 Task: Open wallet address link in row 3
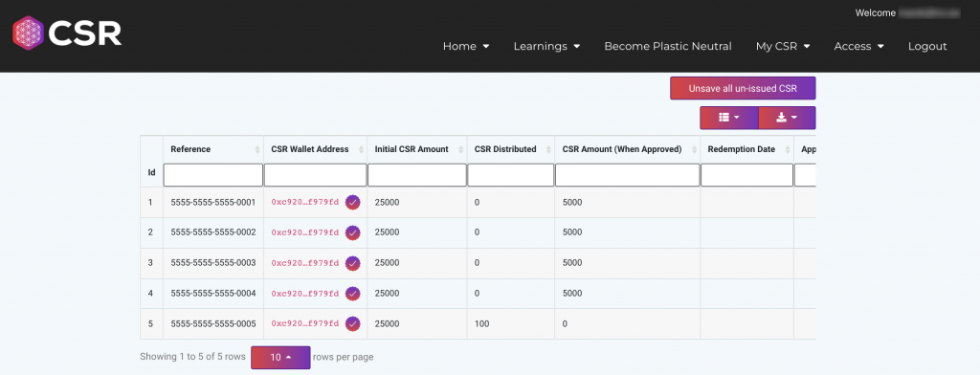(305, 263)
